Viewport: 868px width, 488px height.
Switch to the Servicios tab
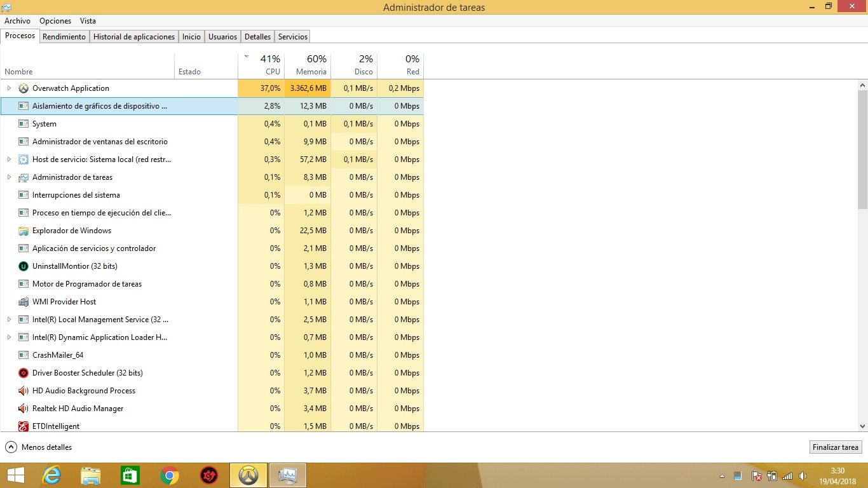(x=292, y=36)
